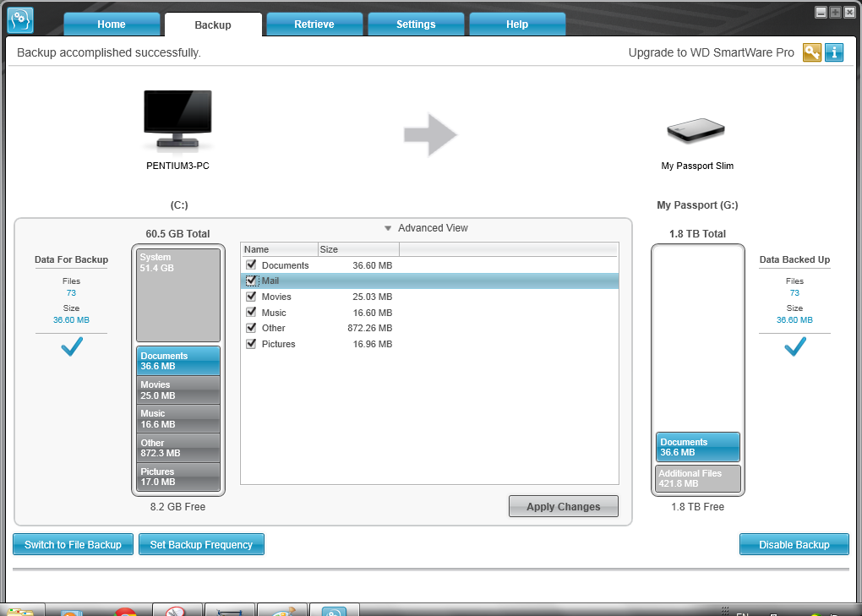This screenshot has width=862, height=616.
Task: Click the '60.5 GB Total' text
Action: [x=177, y=233]
